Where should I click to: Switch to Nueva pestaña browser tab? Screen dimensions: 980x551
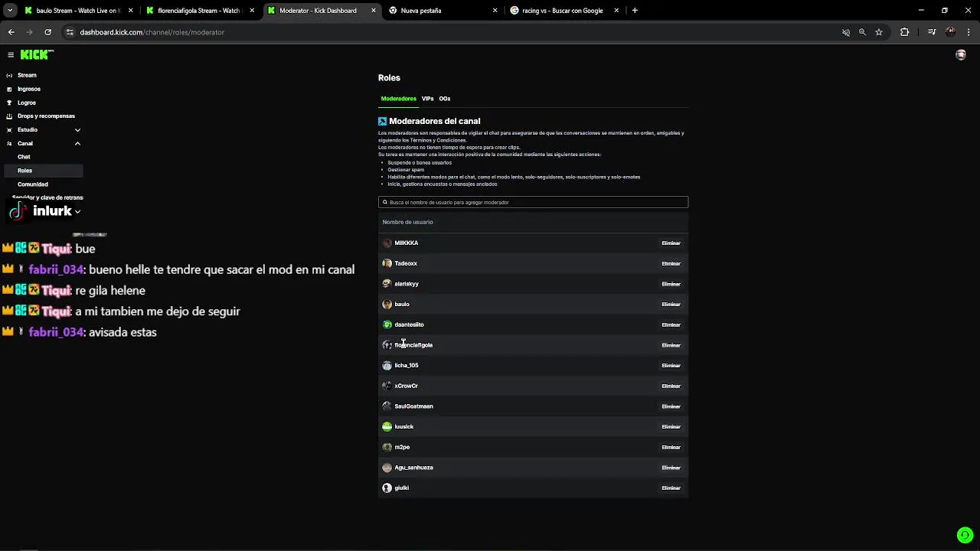[x=443, y=11]
